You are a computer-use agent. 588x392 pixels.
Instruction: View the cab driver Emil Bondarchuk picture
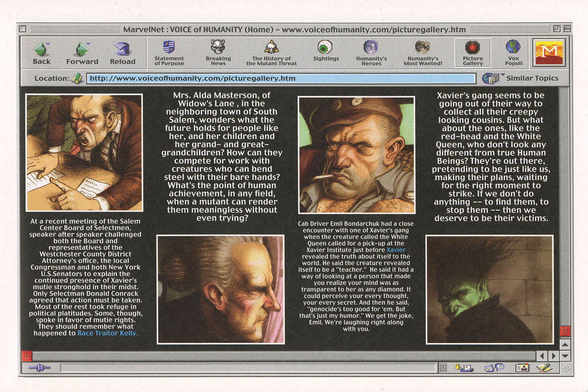point(357,155)
